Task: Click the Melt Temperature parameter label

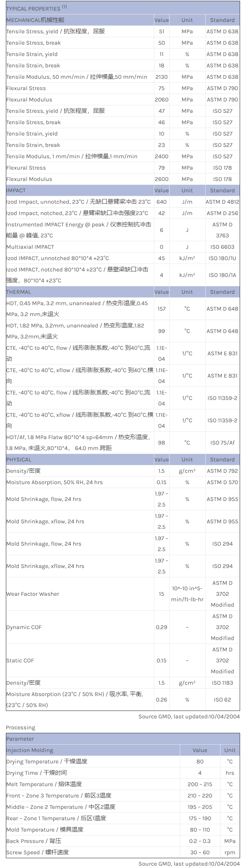Action: (44, 784)
